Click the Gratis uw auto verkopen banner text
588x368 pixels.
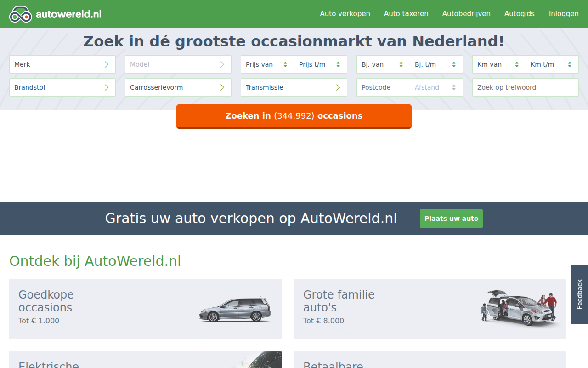coord(251,218)
